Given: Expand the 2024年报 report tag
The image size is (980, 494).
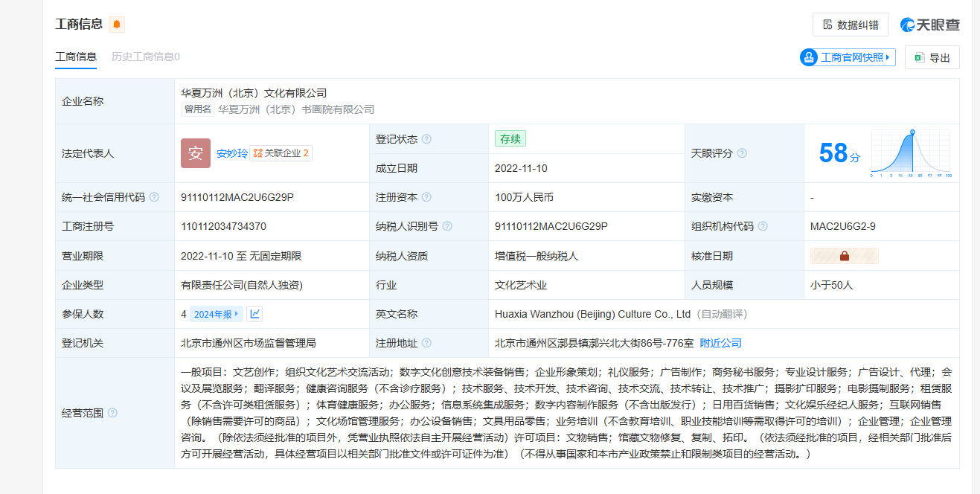Looking at the screenshot, I should [x=216, y=314].
